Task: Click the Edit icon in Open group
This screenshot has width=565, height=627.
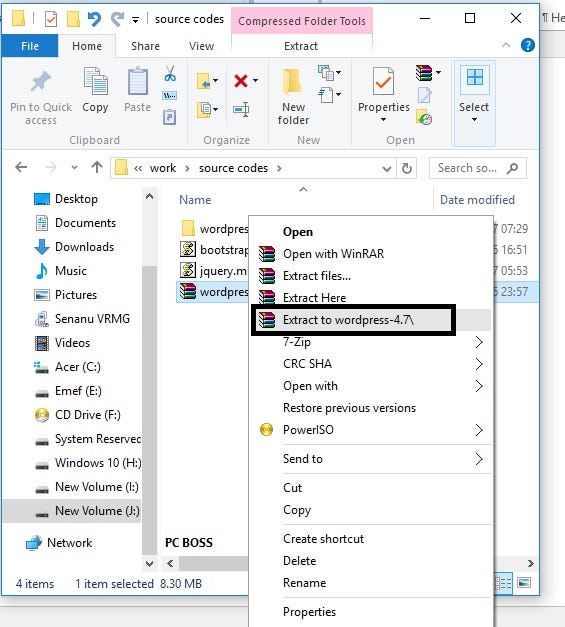Action: [x=425, y=95]
